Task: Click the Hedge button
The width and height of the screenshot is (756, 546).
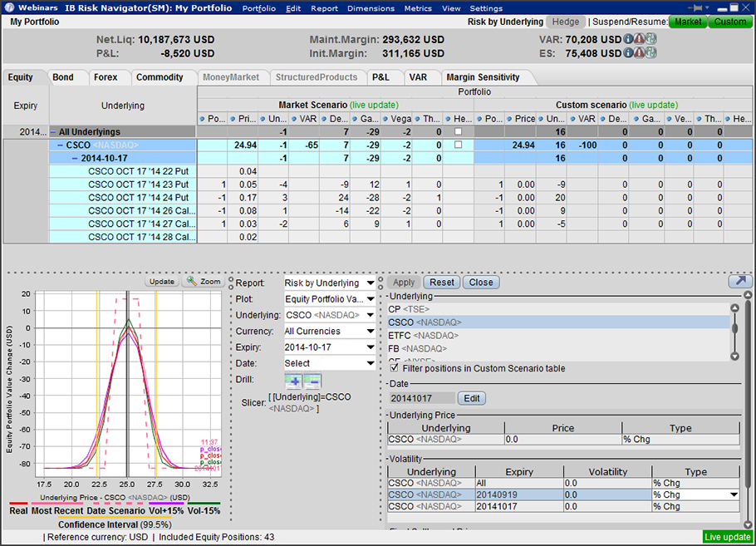Action: tap(566, 22)
